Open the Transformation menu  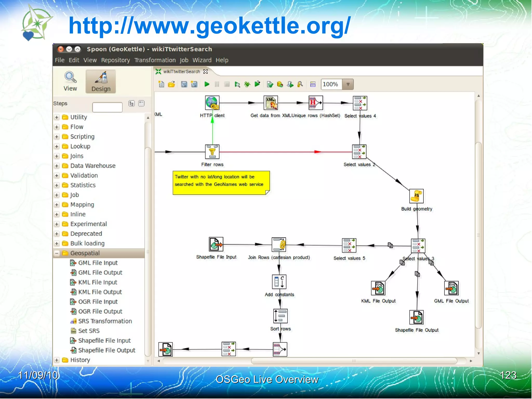click(155, 60)
